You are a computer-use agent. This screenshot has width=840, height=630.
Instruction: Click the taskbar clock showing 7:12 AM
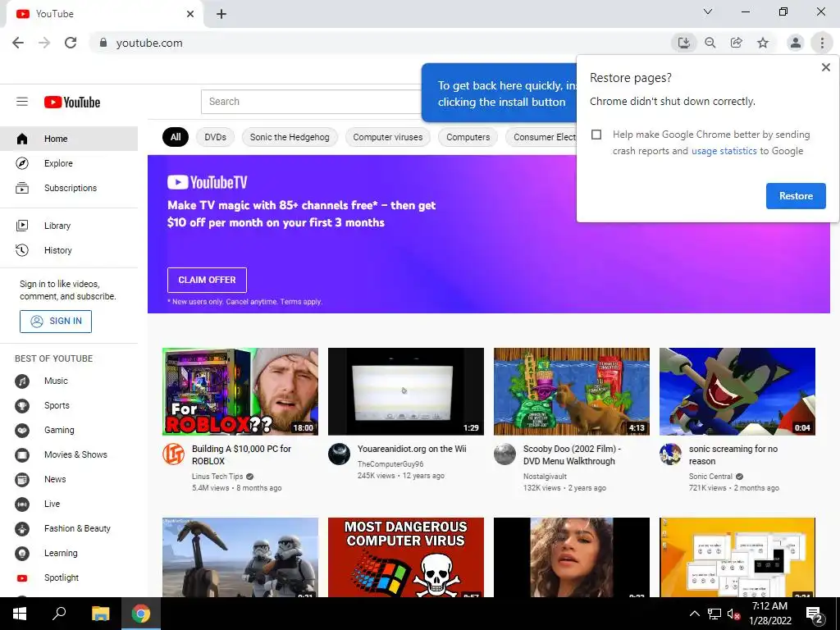coord(769,614)
